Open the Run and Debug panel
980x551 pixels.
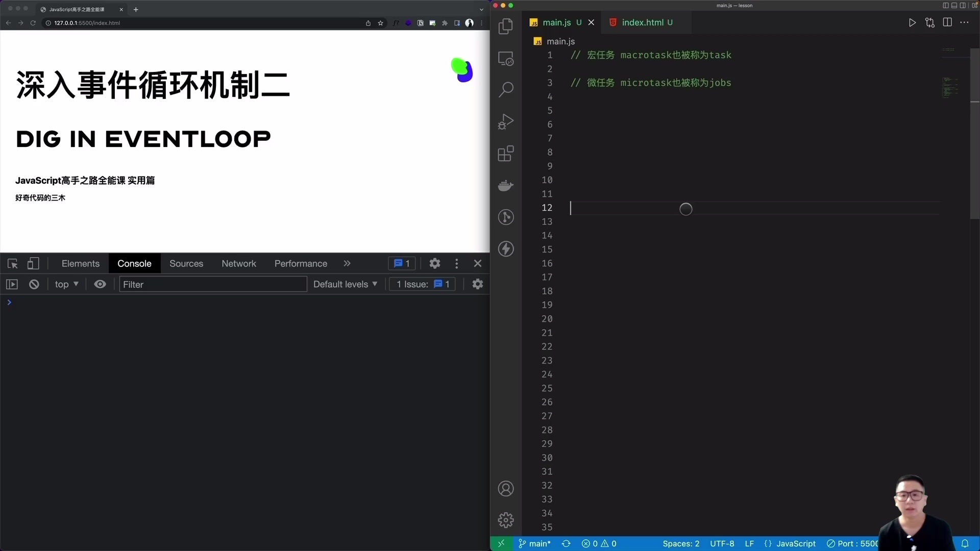tap(506, 121)
